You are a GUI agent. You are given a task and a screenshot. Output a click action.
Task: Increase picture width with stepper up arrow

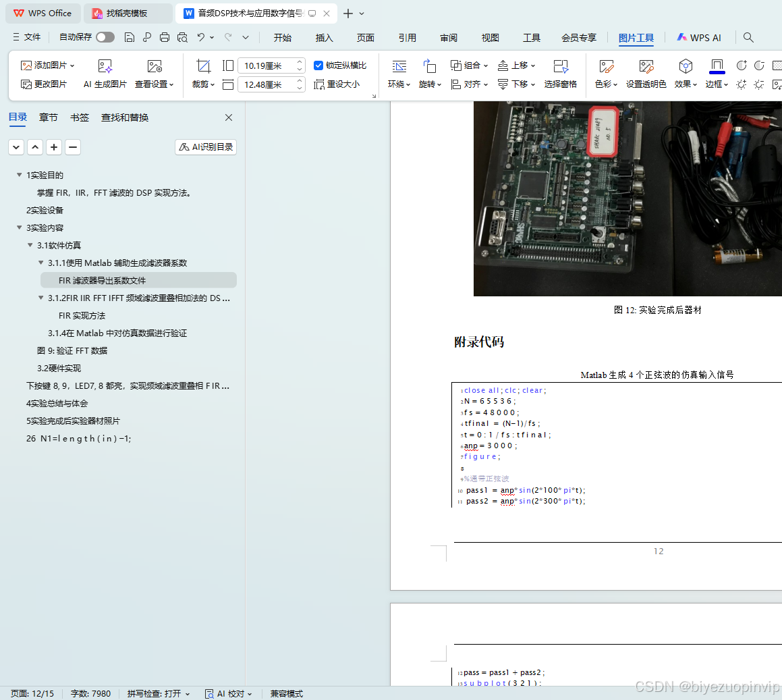[300, 62]
